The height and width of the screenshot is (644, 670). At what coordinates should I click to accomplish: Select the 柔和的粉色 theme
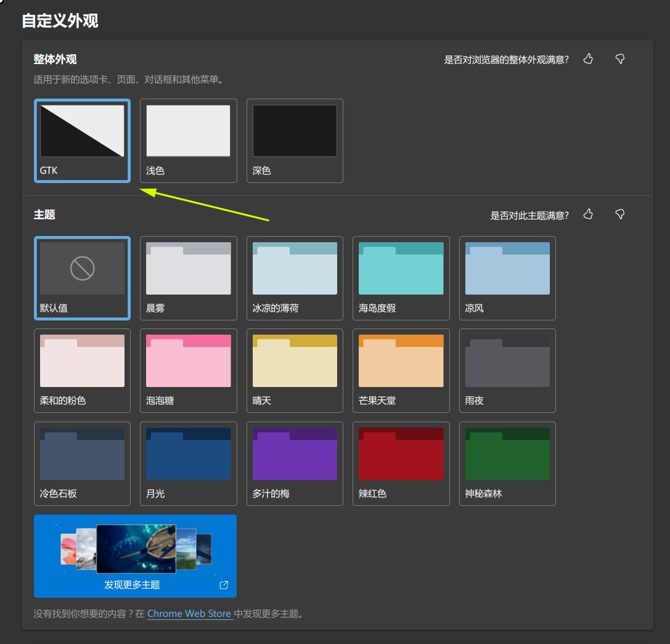tap(82, 370)
